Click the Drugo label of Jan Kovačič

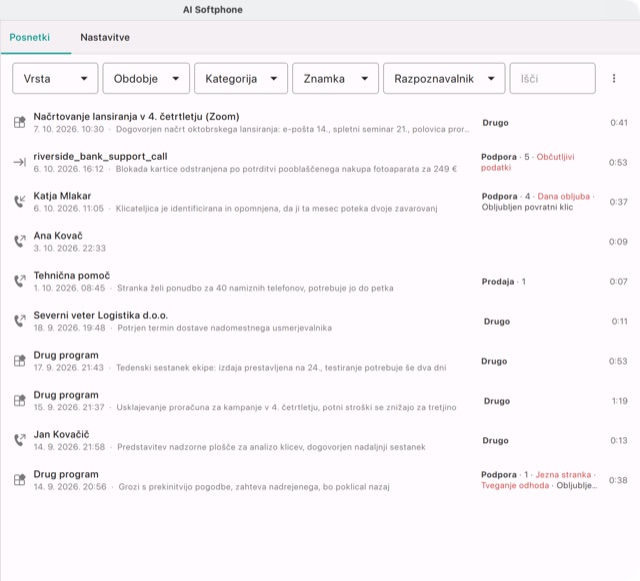[x=495, y=441]
